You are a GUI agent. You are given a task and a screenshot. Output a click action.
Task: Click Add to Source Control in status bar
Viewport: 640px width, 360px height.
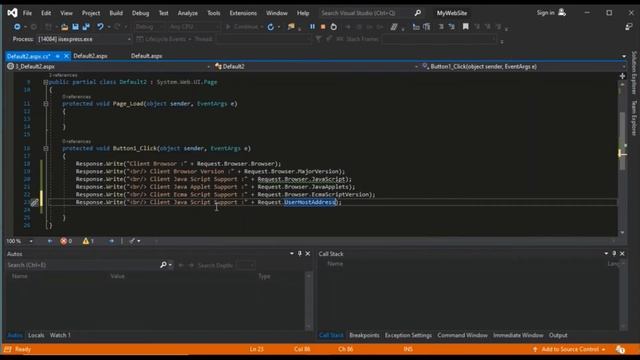[x=569, y=349]
